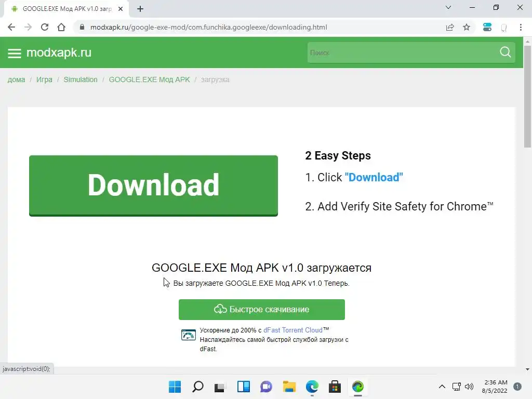Click the search magnifier on modxapk

(x=505, y=52)
